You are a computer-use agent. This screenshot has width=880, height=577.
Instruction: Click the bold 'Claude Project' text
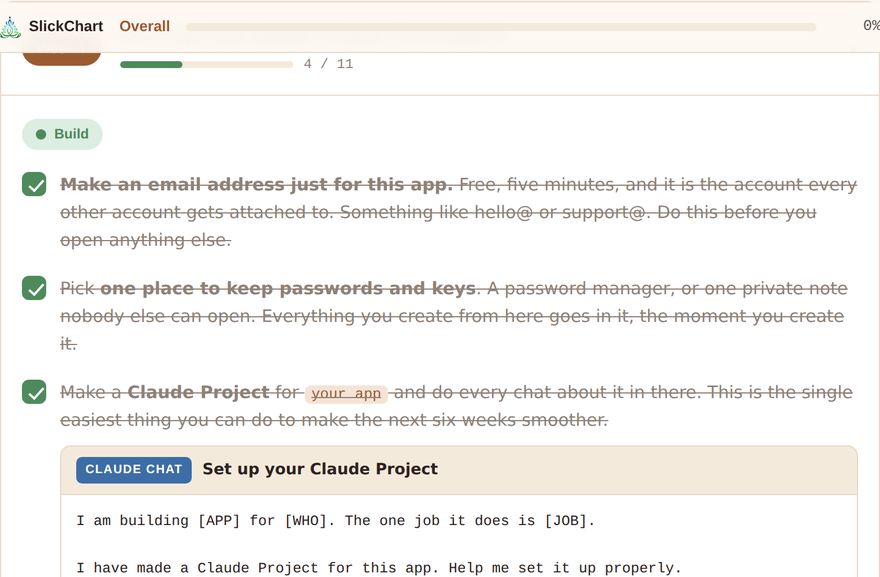pyautogui.click(x=199, y=392)
